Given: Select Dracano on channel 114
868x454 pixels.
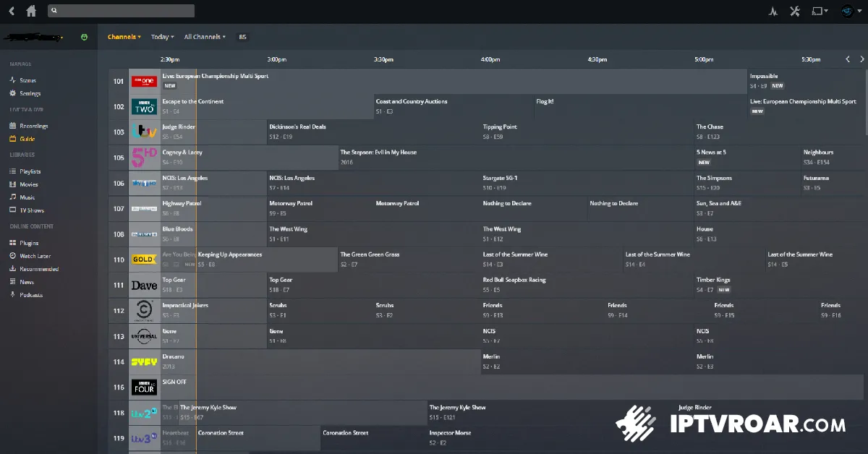Looking at the screenshot, I should [x=320, y=361].
